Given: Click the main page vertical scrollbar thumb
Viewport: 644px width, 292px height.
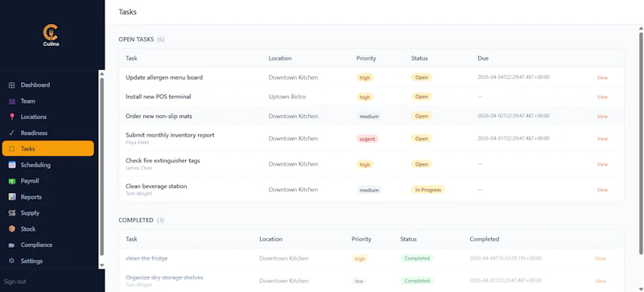Looking at the screenshot, I should click(x=641, y=142).
